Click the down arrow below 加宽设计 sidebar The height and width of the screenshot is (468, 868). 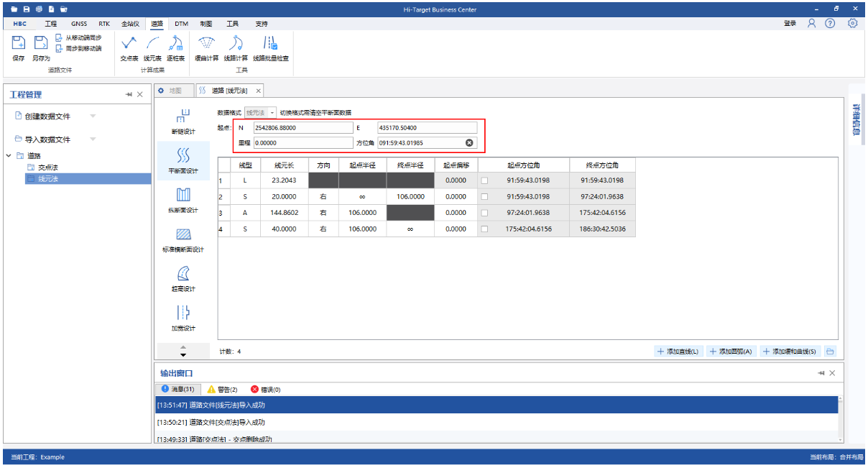tap(183, 354)
